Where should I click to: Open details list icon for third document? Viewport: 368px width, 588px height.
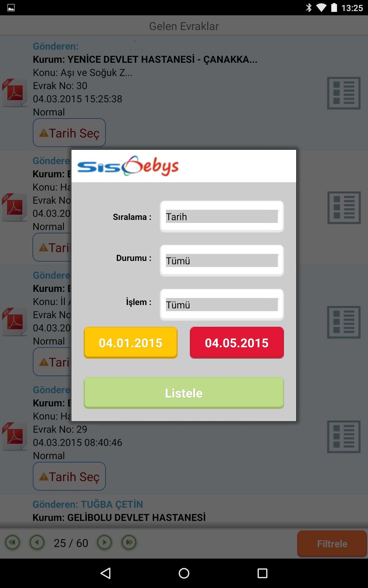point(343,322)
